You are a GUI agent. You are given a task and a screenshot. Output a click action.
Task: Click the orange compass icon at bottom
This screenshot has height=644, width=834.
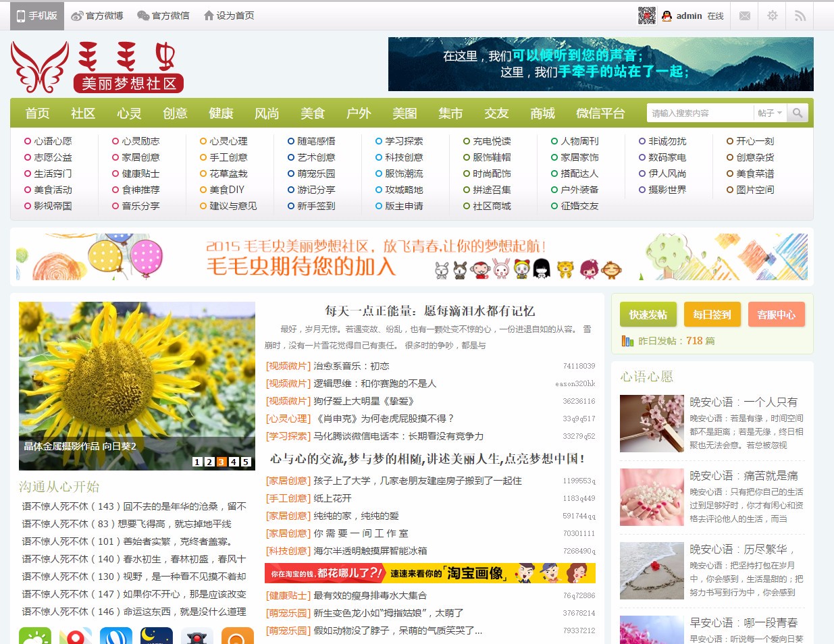pyautogui.click(x=237, y=635)
